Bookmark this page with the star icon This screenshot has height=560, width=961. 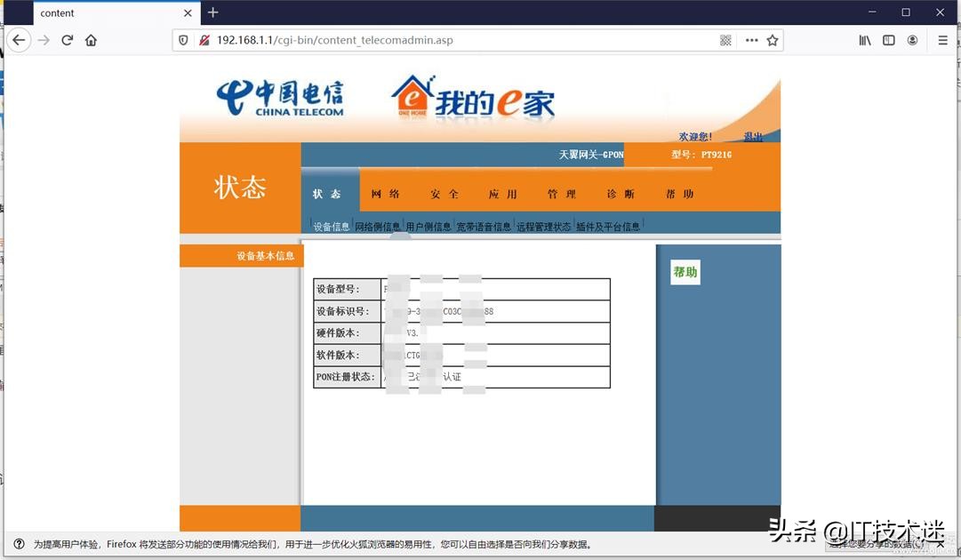point(772,40)
